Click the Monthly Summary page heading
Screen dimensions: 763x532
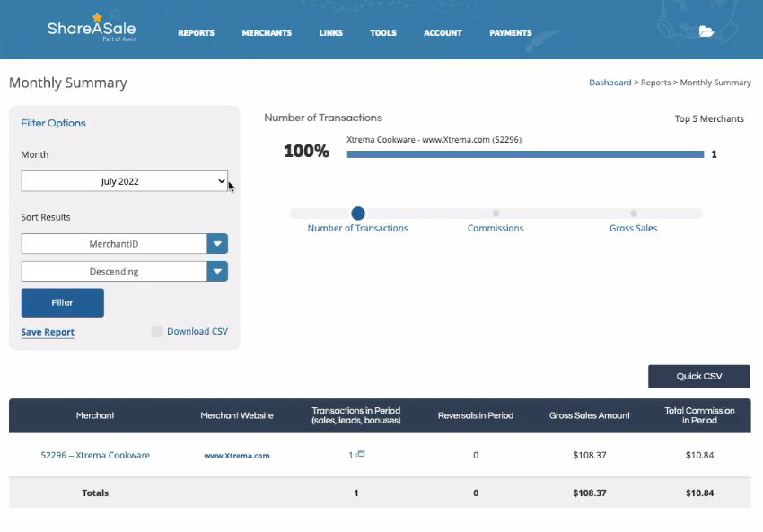click(68, 83)
